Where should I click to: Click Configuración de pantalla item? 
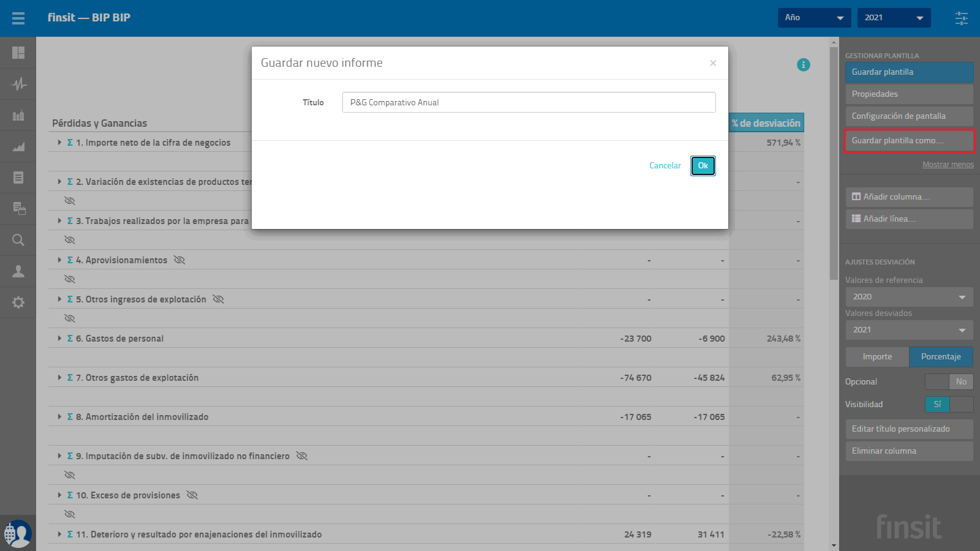pos(909,116)
